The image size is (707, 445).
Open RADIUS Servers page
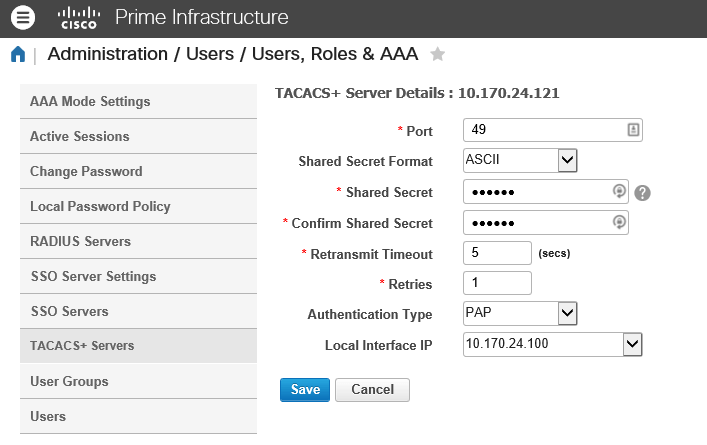pyautogui.click(x=138, y=241)
